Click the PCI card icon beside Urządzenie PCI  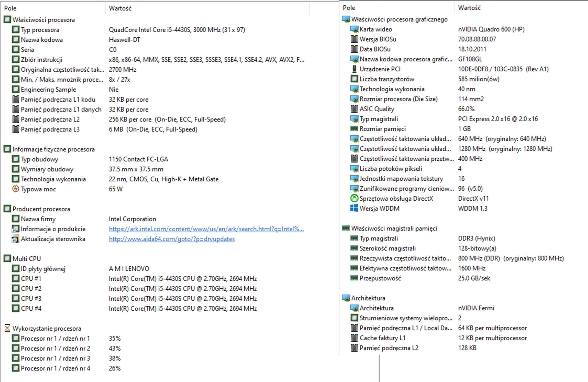point(354,69)
